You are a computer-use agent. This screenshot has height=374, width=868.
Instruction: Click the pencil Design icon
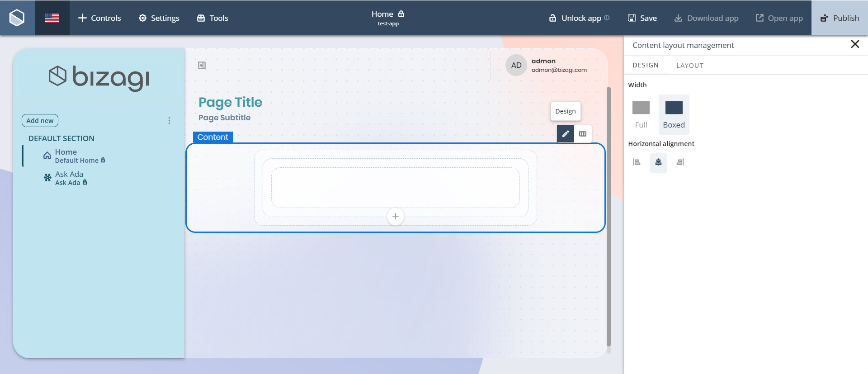(x=565, y=134)
